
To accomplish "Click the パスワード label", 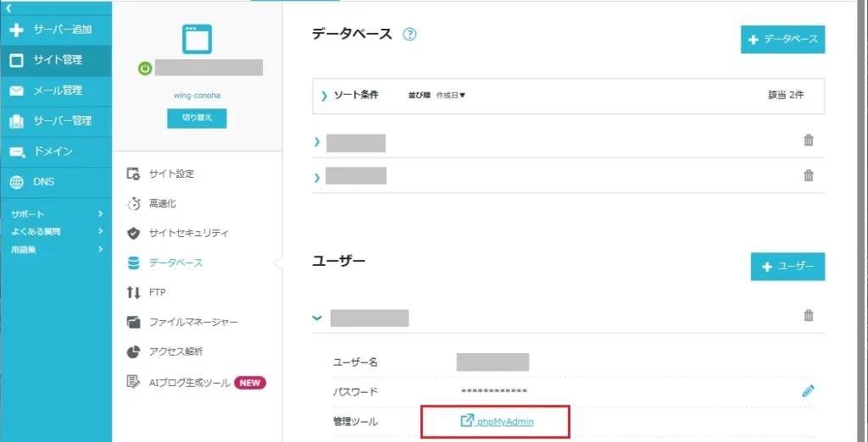I will point(355,392).
